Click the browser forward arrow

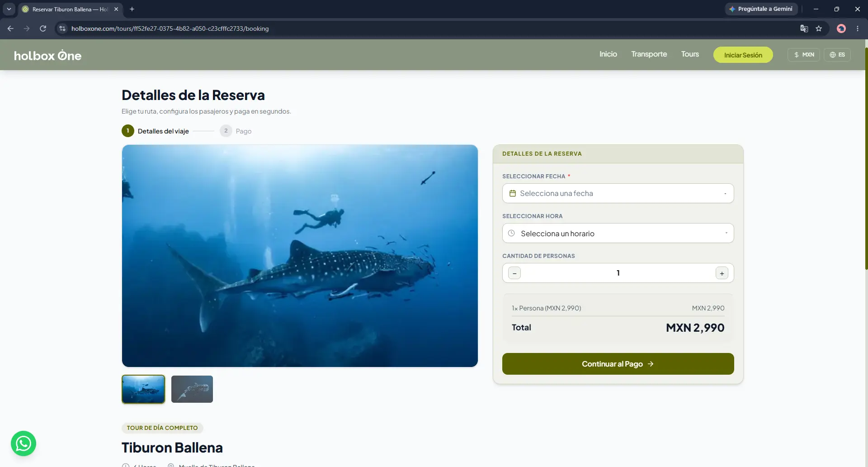pos(27,29)
